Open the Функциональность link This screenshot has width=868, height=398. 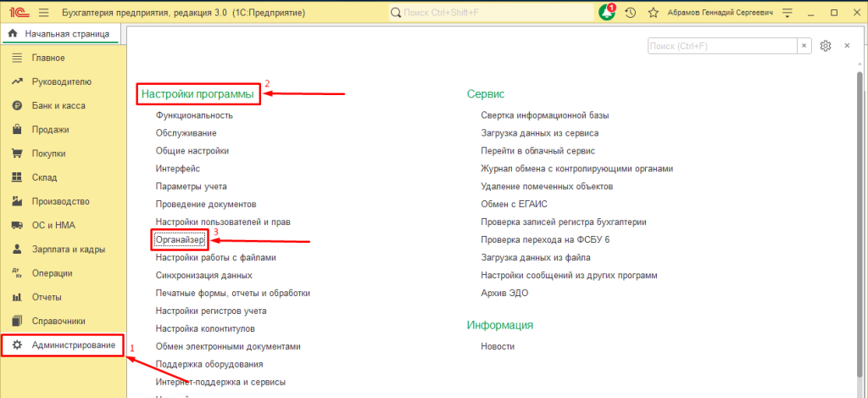194,115
